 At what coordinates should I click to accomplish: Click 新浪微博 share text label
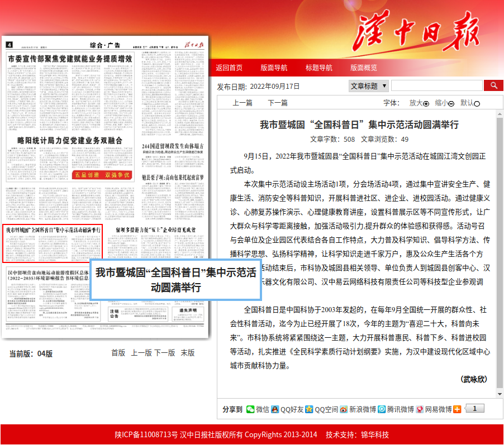(x=363, y=409)
